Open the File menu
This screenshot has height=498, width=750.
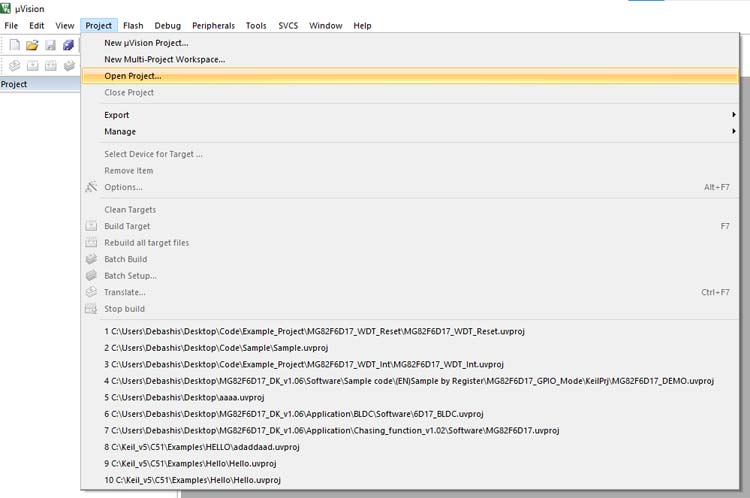[11, 26]
